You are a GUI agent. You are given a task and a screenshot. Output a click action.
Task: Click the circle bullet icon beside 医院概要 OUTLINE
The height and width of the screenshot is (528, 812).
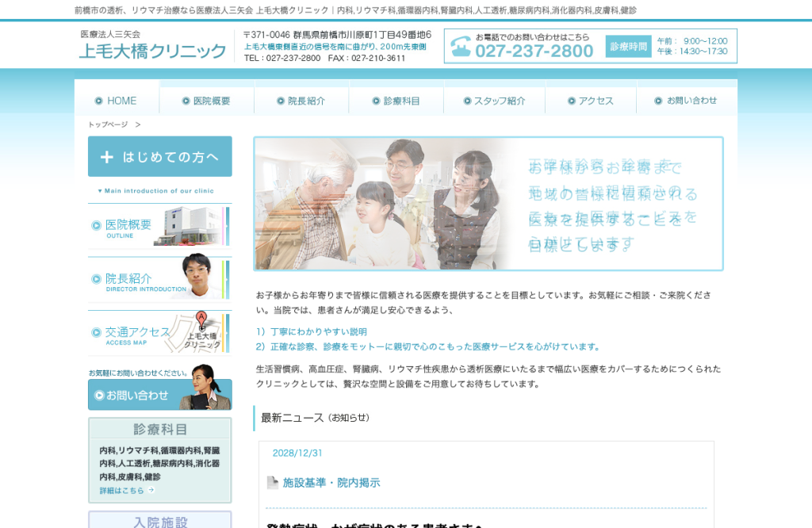click(x=96, y=225)
